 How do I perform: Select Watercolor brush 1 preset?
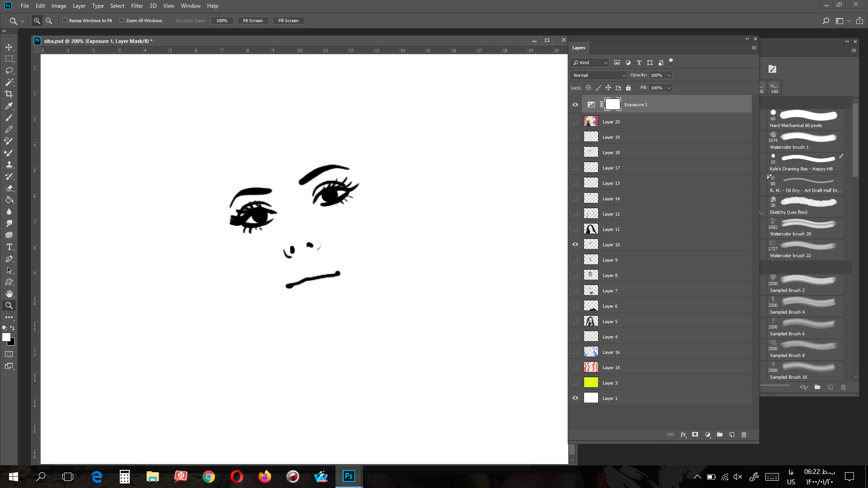(805, 141)
